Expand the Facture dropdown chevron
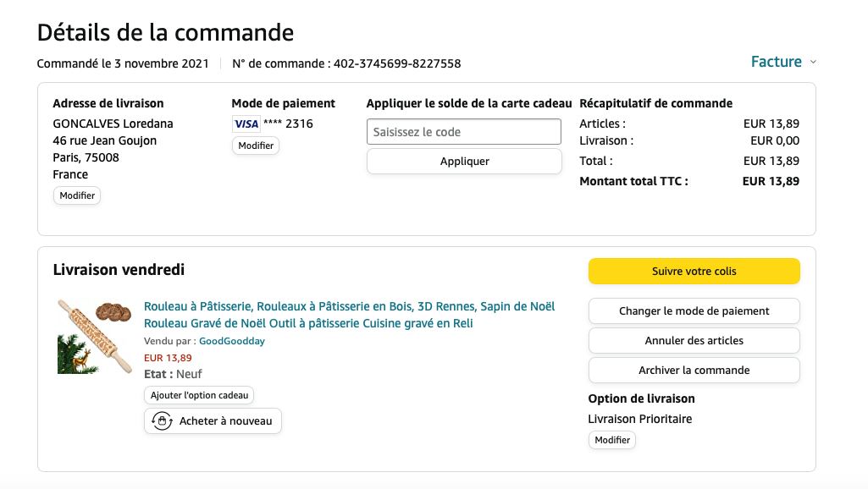Viewport: 868px width, 489px height. pyautogui.click(x=813, y=62)
